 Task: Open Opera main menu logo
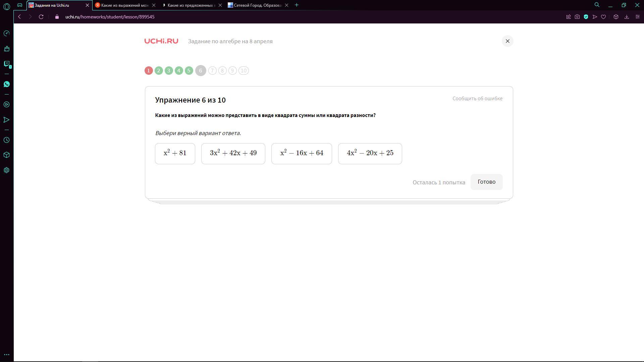point(7,6)
